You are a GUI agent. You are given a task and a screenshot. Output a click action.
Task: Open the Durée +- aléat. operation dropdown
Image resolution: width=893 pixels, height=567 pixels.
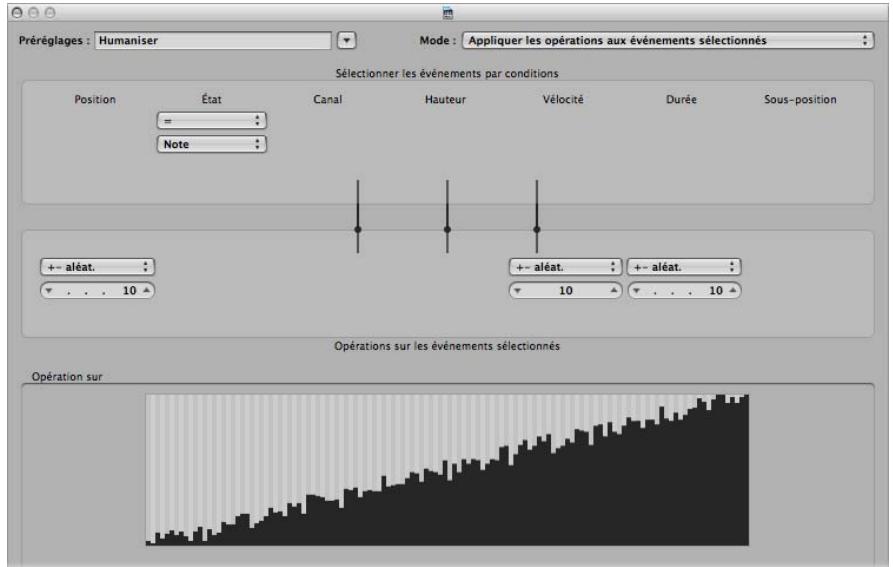tap(683, 266)
